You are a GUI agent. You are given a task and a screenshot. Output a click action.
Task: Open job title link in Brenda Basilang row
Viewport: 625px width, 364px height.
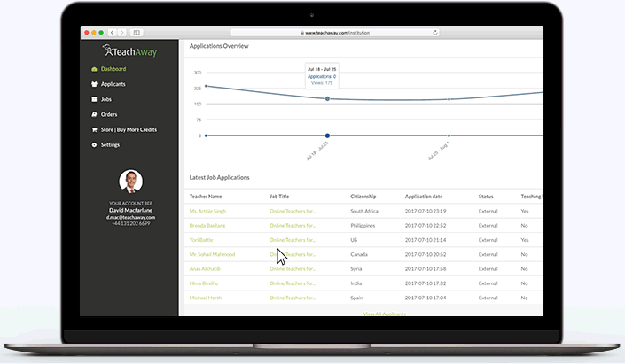[293, 226]
